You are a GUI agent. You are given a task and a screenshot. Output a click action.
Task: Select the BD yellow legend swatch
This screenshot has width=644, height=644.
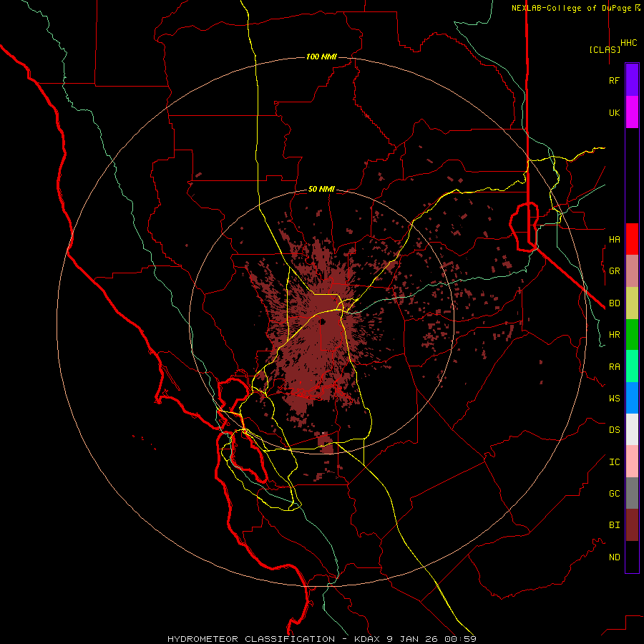pyautogui.click(x=632, y=303)
